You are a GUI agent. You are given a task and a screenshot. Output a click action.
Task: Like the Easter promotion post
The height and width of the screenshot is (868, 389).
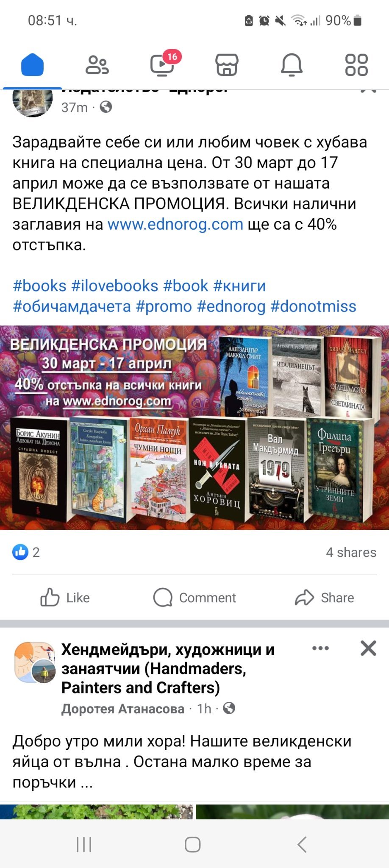tap(65, 598)
